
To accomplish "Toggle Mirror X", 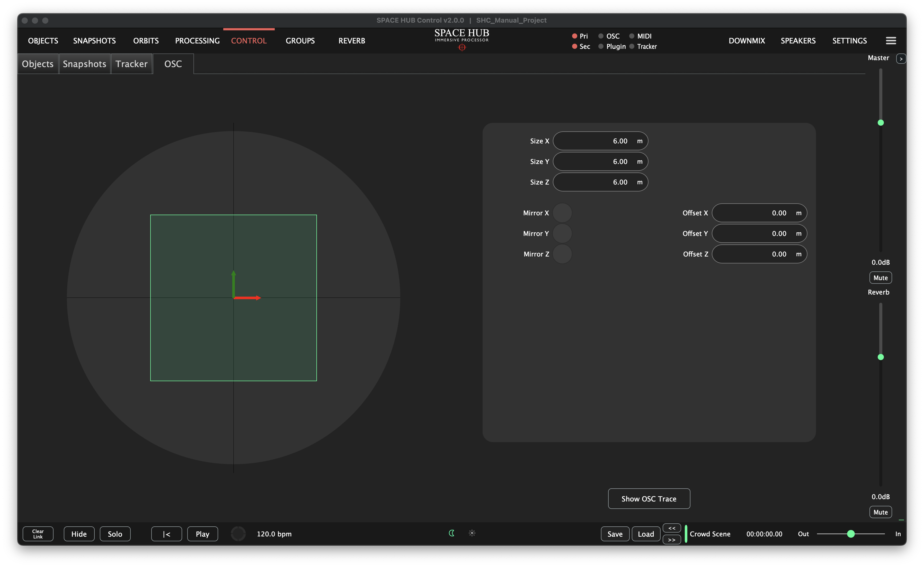I will point(562,213).
